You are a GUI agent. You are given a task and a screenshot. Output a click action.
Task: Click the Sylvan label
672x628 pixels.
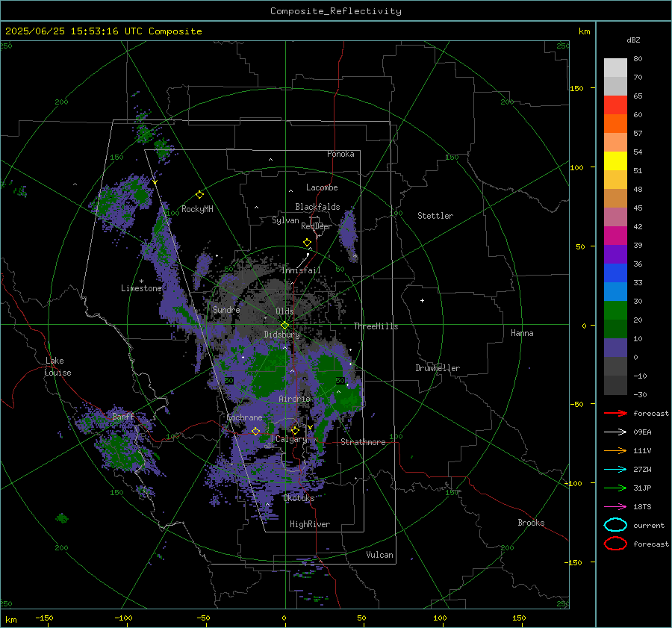coord(285,220)
